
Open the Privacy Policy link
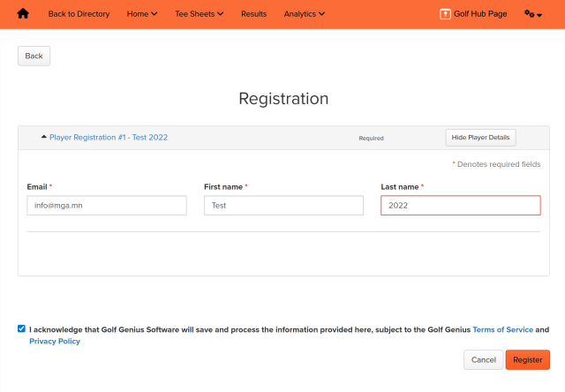click(x=55, y=341)
